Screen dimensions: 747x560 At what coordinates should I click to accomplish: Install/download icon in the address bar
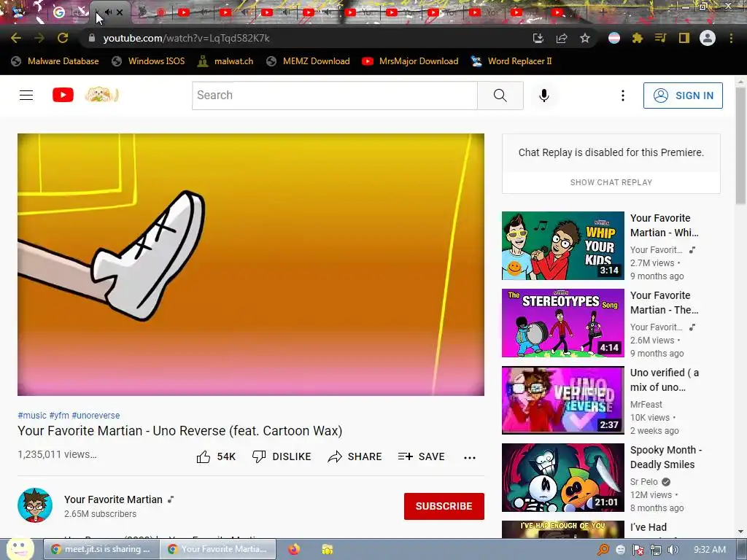tap(538, 38)
